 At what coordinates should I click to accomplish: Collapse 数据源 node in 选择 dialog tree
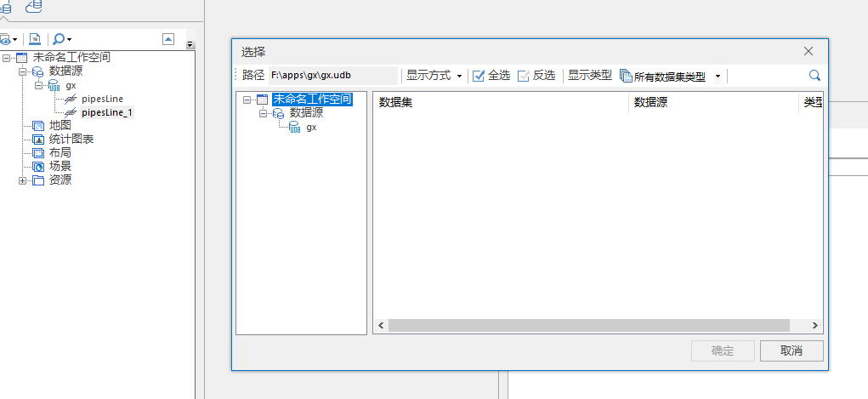pyautogui.click(x=263, y=114)
